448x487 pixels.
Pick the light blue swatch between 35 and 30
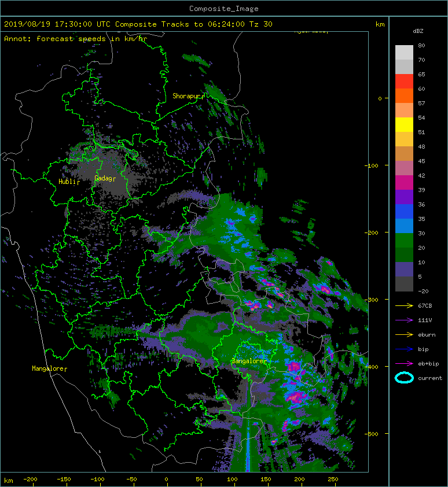(404, 226)
